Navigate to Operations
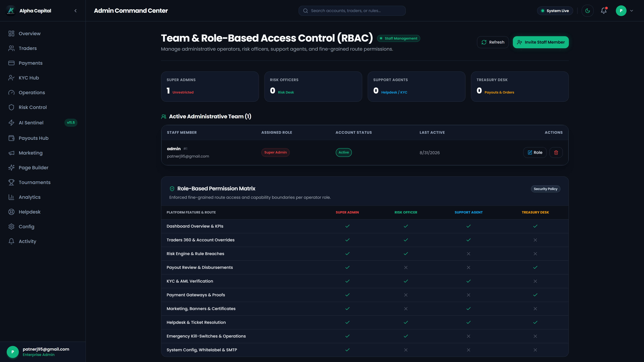This screenshot has height=362, width=644. coord(43,93)
